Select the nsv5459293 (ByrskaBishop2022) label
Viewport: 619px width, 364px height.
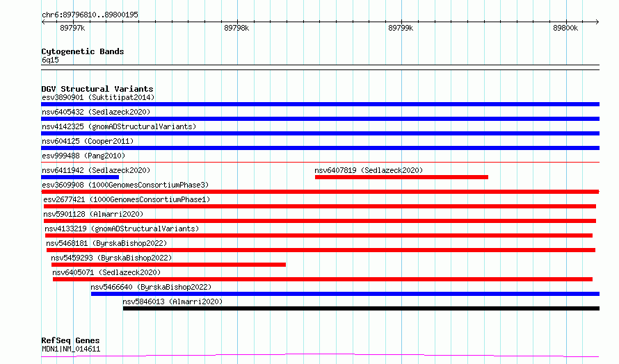click(x=112, y=258)
